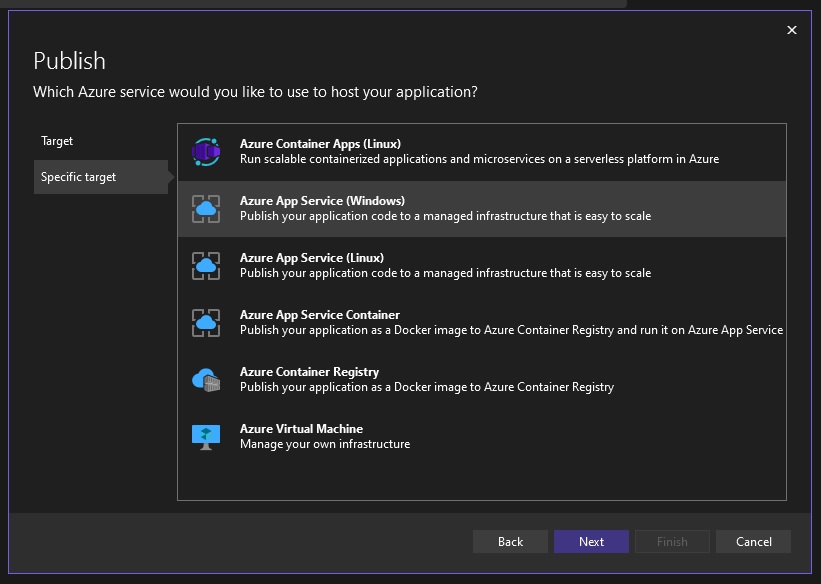Click description under Azure App Service (Linux)
This screenshot has width=821, height=584.
pos(445,273)
